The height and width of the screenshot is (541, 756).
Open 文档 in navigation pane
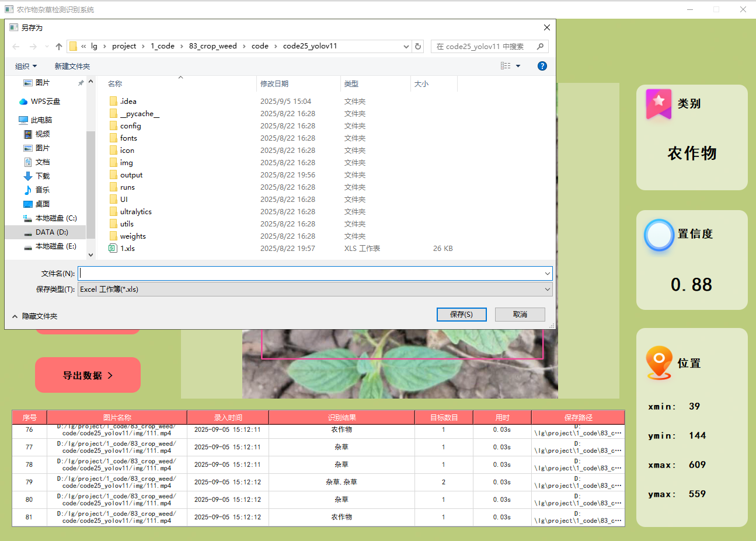[x=37, y=162]
